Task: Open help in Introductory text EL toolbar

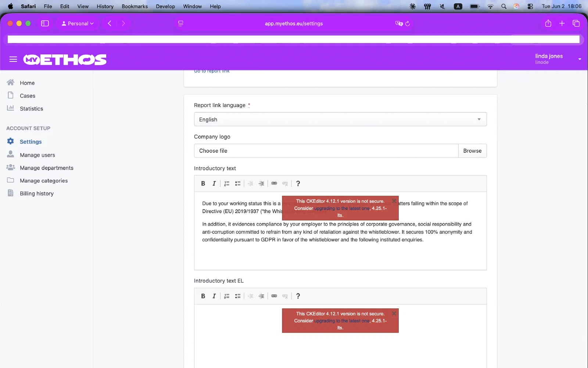Action: coord(298,296)
